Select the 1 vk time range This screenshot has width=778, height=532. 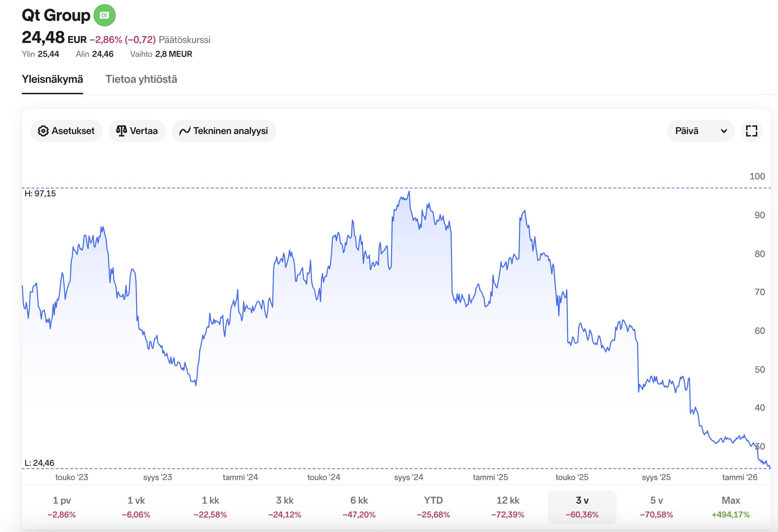[136, 507]
